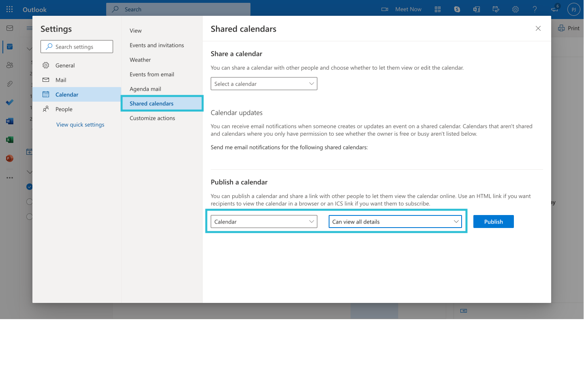This screenshot has width=584, height=392.
Task: Open PowerPoint from the left app rail
Action: [10, 158]
